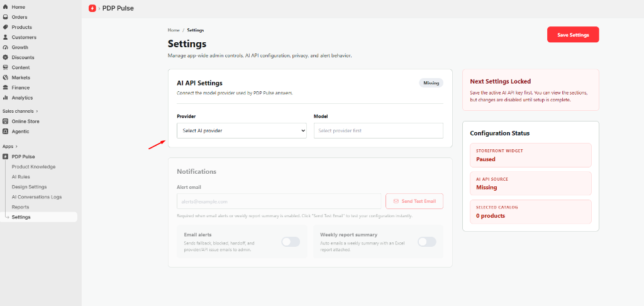Image resolution: width=644 pixels, height=306 pixels.
Task: Click the Analytics bar chart icon
Action: 5,98
